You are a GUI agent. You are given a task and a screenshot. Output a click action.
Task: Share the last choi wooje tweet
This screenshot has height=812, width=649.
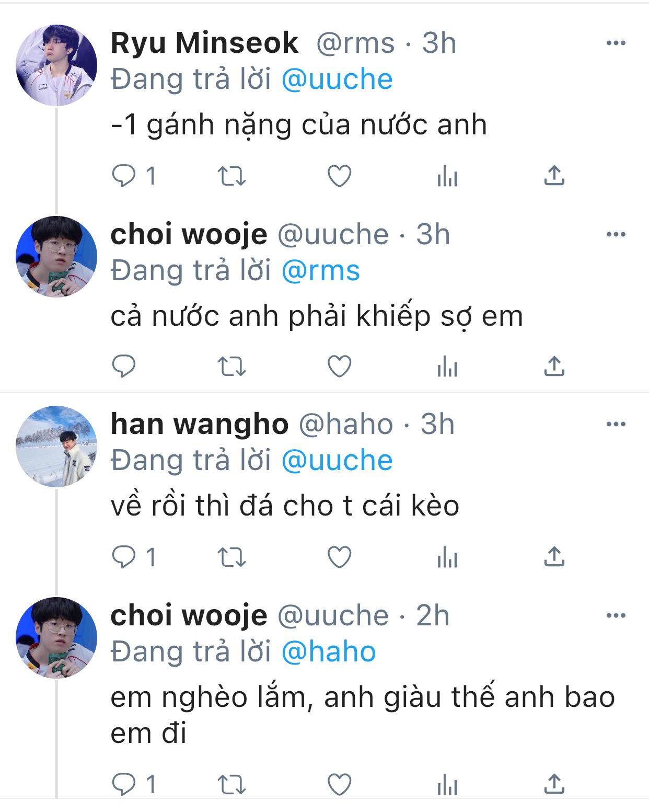coord(554,784)
